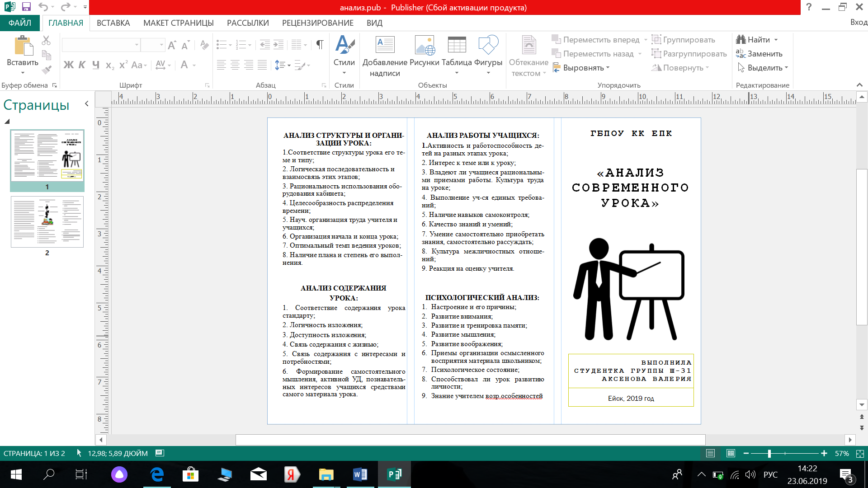Screen dimensions: 868x488
Task: Decrease indent in Абзац group
Action: click(265, 45)
